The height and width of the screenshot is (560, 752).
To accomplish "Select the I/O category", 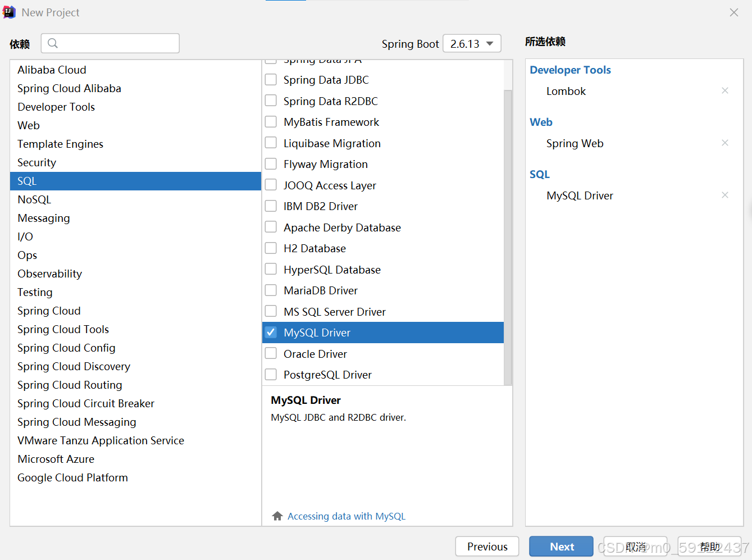I will point(135,236).
